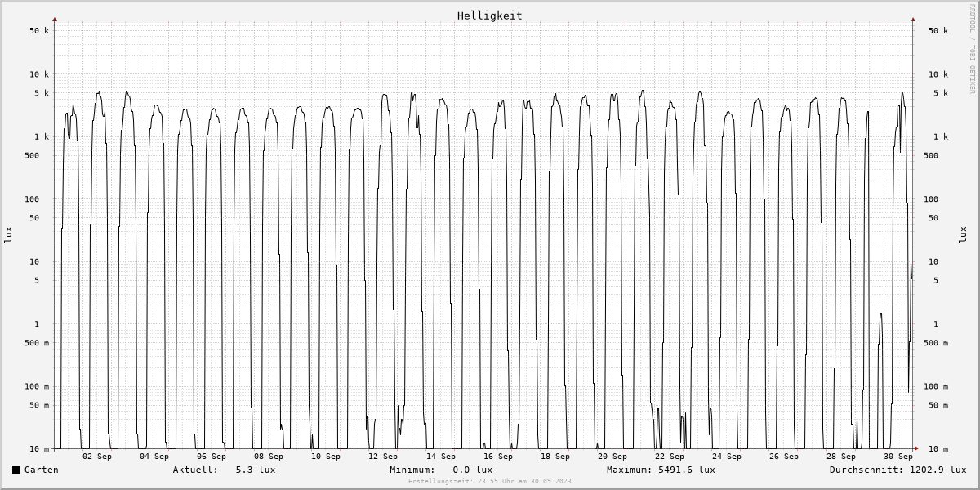Click the "Minimum: 0.0 lux" statistic
The image size is (980, 490).
(441, 470)
